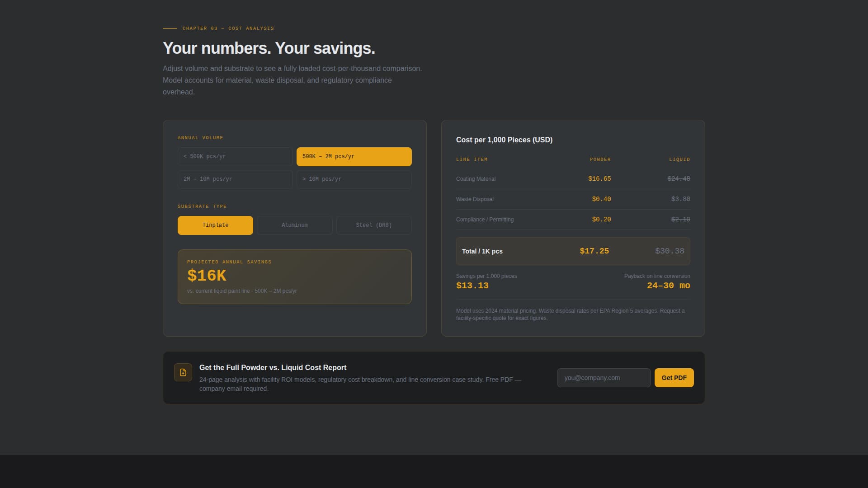868x488 pixels.
Task: Select the > 10M pcs/yr volume option
Action: pos(354,179)
